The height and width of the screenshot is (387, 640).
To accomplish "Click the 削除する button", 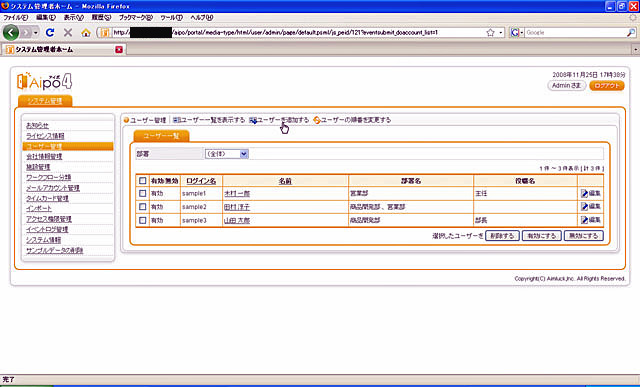I will click(x=502, y=236).
